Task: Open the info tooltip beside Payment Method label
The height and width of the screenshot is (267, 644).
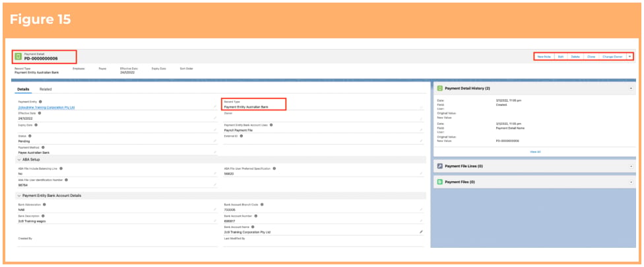Action: click(43, 147)
